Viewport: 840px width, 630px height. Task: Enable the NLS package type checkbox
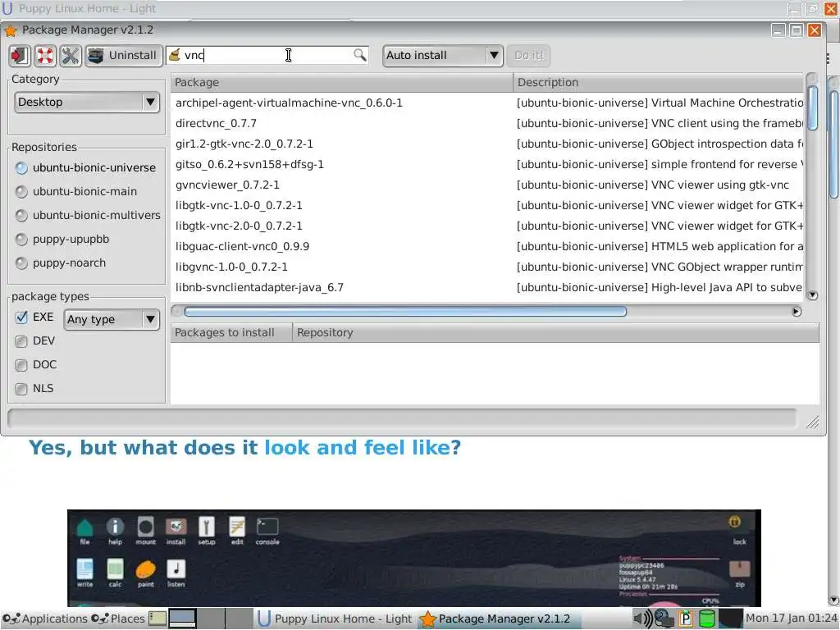point(21,388)
